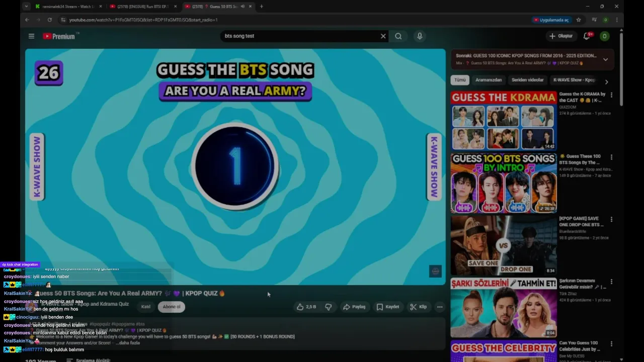
Task: Select the 'Tümü' filter chip
Action: [x=460, y=80]
